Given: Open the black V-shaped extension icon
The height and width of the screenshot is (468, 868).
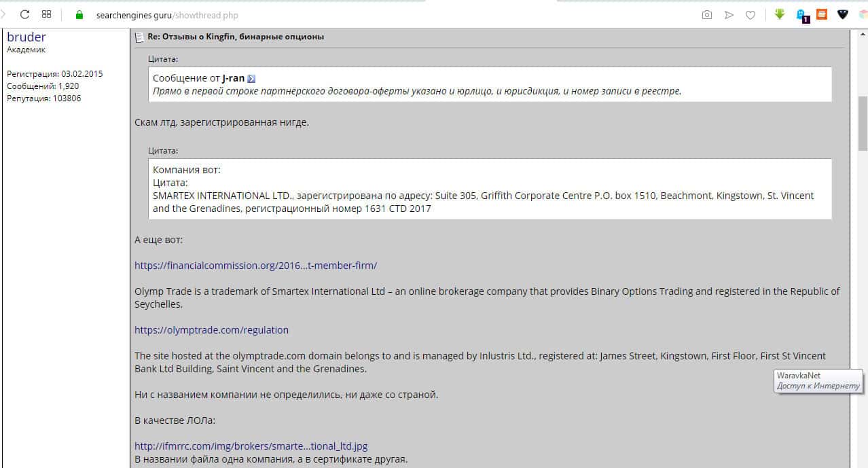Looking at the screenshot, I should (843, 14).
